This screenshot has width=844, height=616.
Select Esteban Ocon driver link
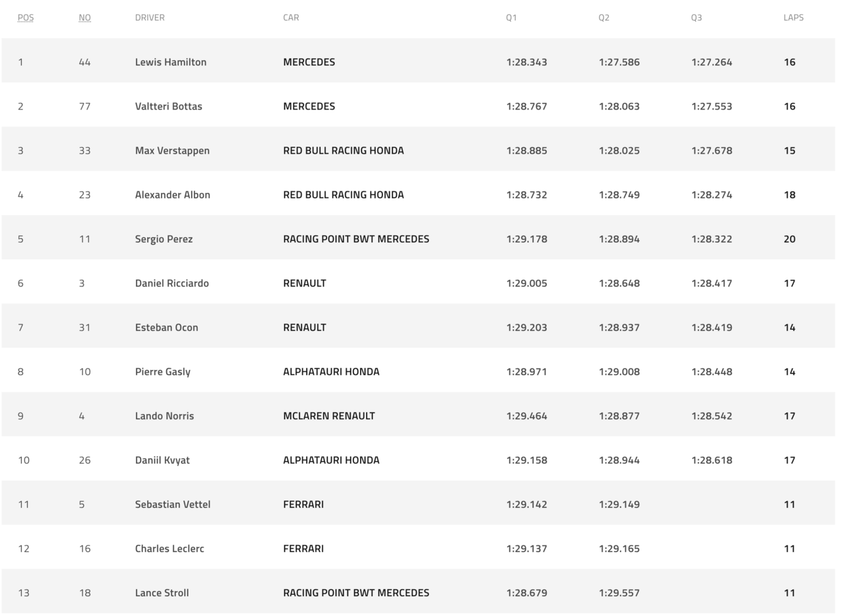pyautogui.click(x=167, y=327)
